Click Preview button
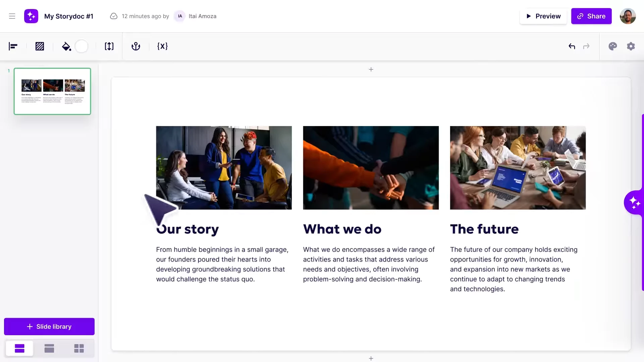This screenshot has width=644, height=362. pyautogui.click(x=543, y=16)
